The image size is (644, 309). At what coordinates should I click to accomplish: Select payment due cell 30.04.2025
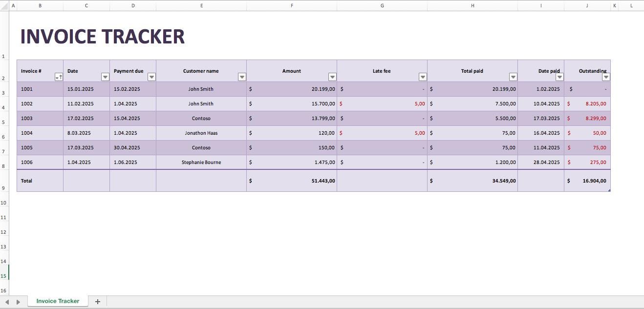click(x=133, y=148)
